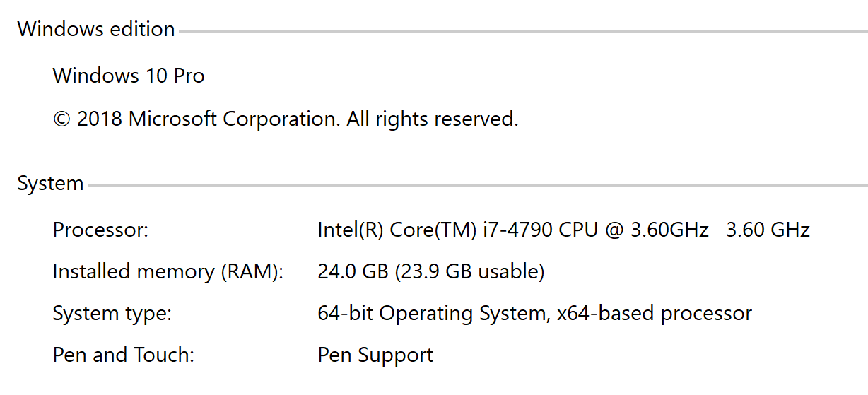Click the "All rights reserved." text
868x395 pixels.
[x=432, y=119]
